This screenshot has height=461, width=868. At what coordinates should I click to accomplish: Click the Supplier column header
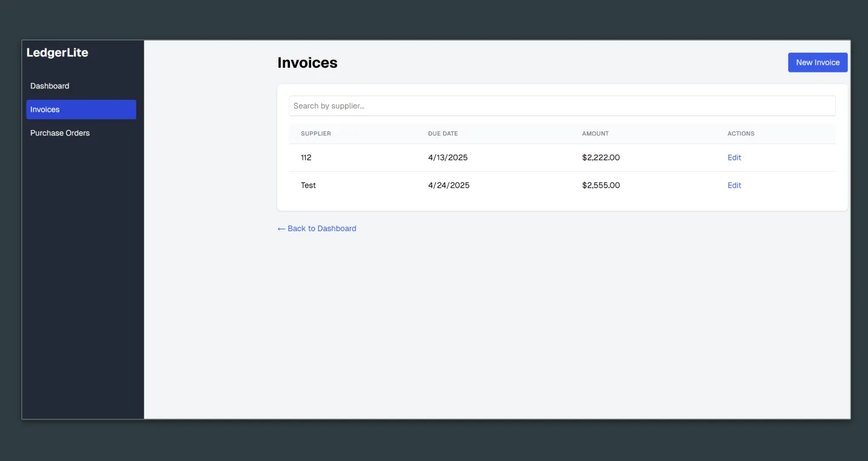click(x=316, y=134)
